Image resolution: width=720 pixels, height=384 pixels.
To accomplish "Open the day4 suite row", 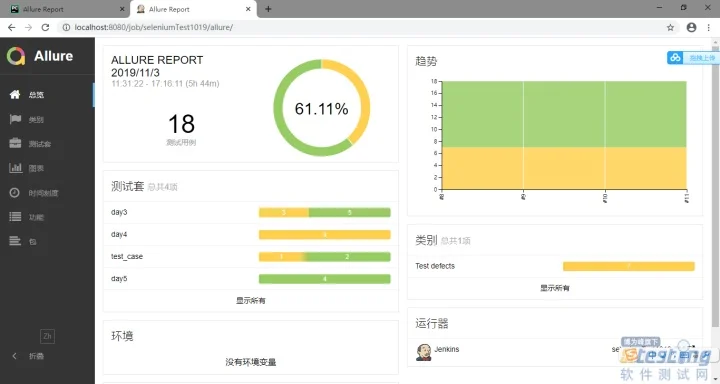I will tap(251, 234).
